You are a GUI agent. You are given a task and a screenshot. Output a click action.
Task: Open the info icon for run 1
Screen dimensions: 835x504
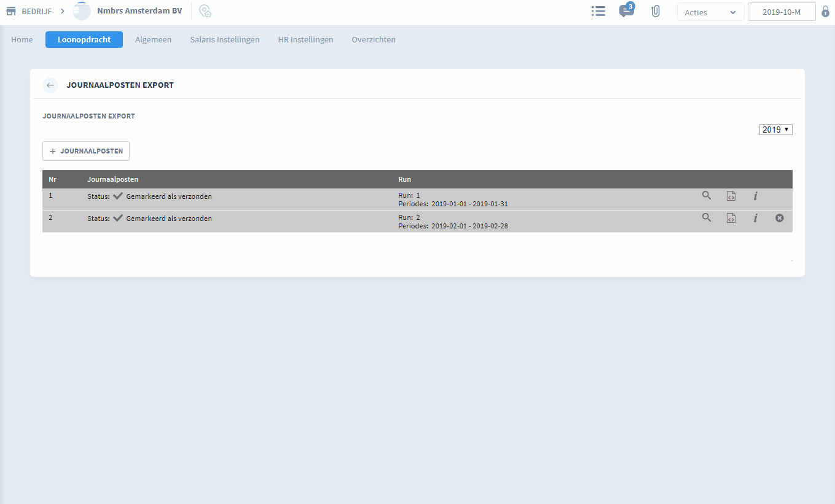point(755,196)
